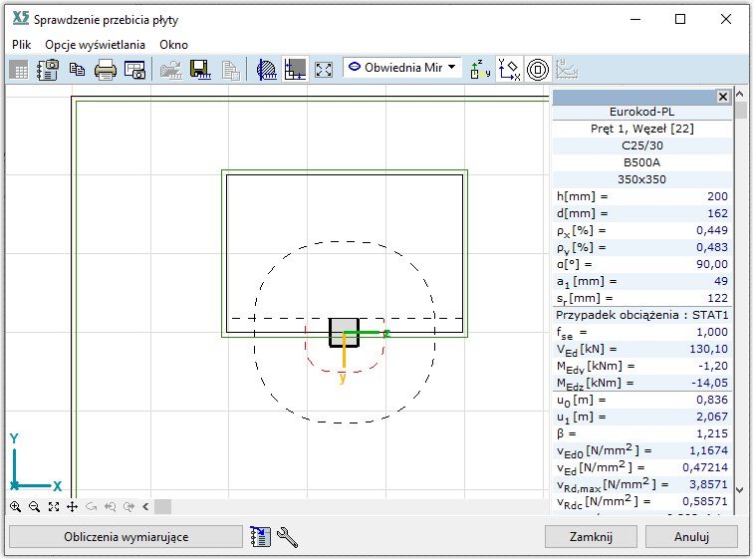Open the Okno menu

point(173,45)
